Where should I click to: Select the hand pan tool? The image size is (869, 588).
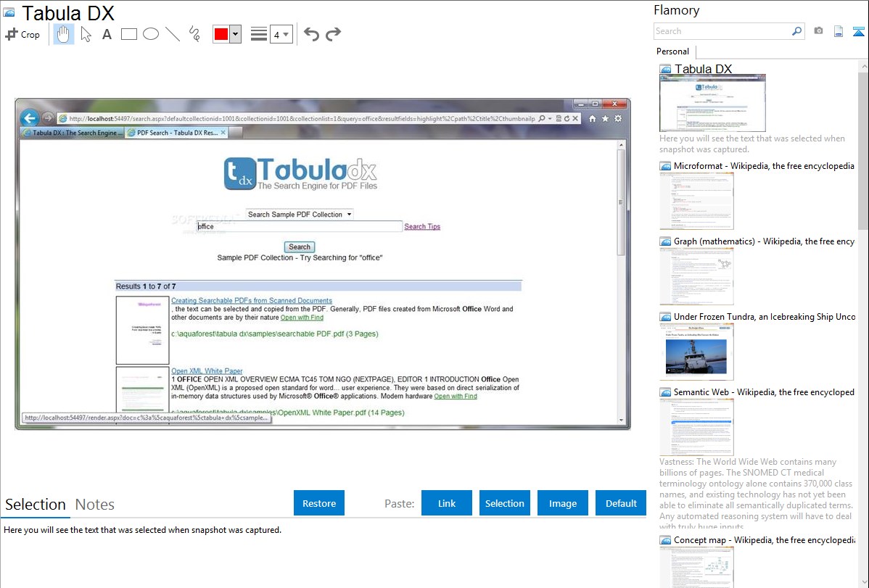point(63,34)
